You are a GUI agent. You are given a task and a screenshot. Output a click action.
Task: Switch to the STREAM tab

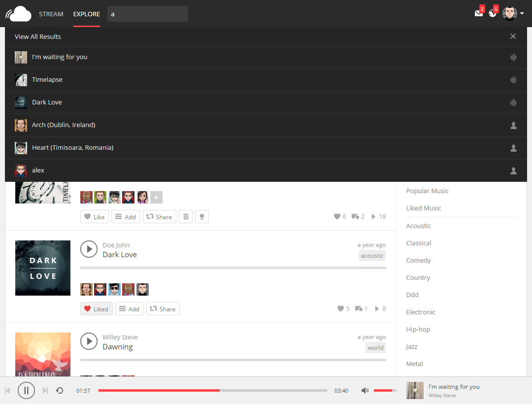[x=51, y=14]
